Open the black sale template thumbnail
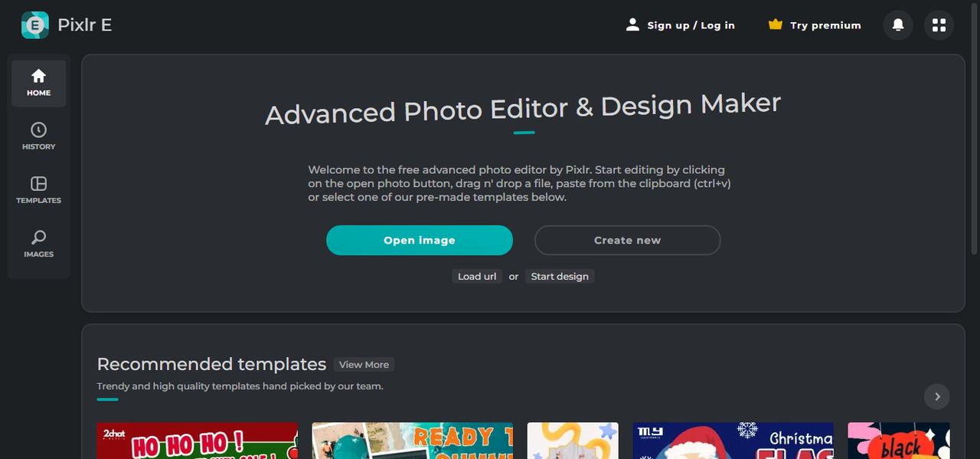The height and width of the screenshot is (459, 980). (899, 441)
